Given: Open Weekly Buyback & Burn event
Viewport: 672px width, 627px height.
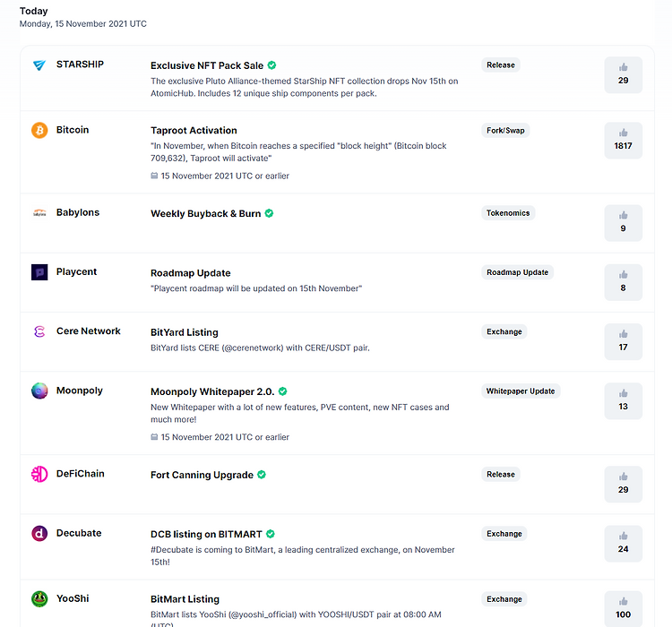Looking at the screenshot, I should coord(206,213).
